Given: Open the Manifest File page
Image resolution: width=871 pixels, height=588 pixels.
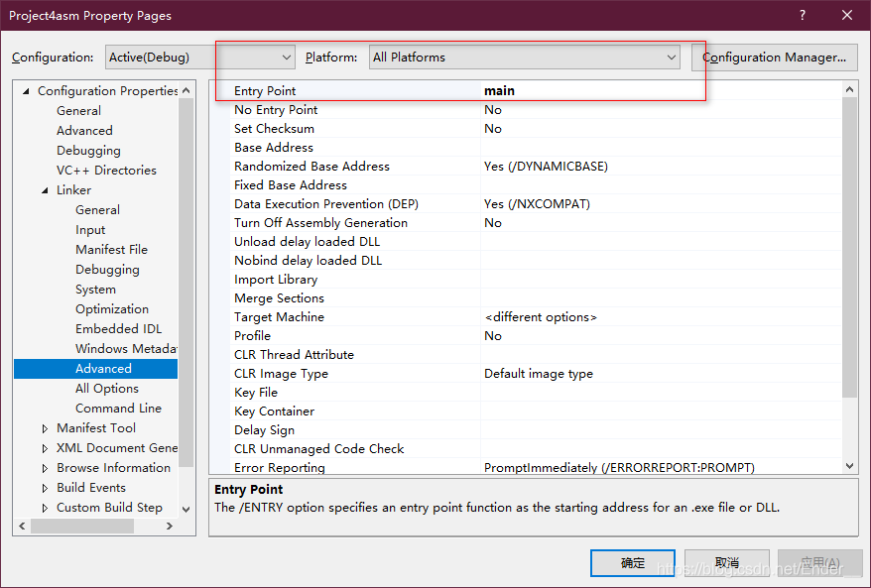Looking at the screenshot, I should click(x=112, y=249).
